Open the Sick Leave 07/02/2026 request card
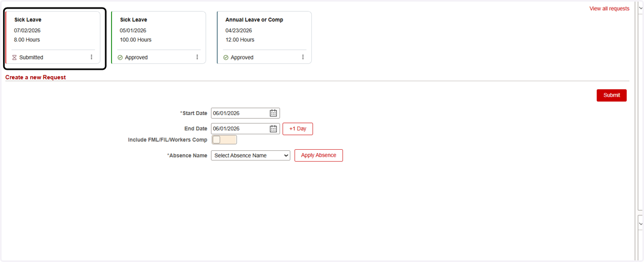 tap(53, 38)
